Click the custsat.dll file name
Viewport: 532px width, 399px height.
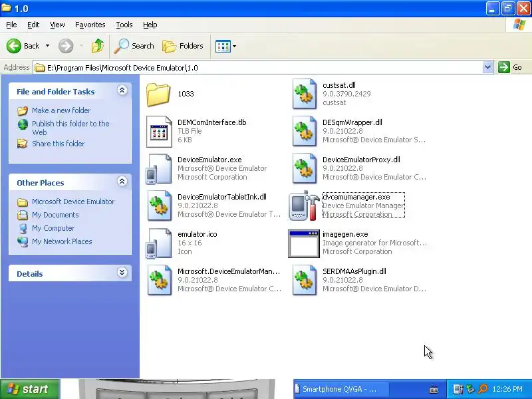click(339, 85)
